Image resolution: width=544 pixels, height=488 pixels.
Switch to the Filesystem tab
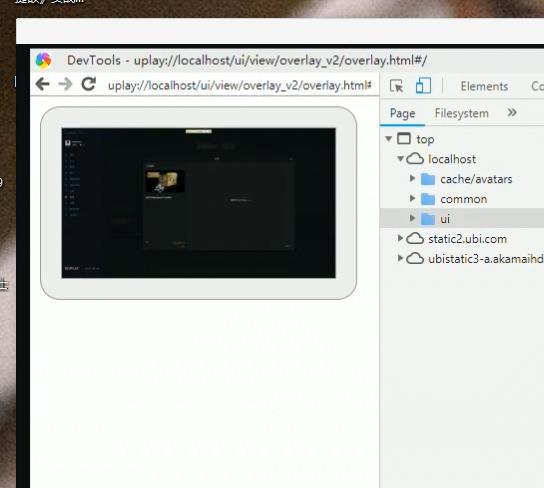[x=461, y=113]
